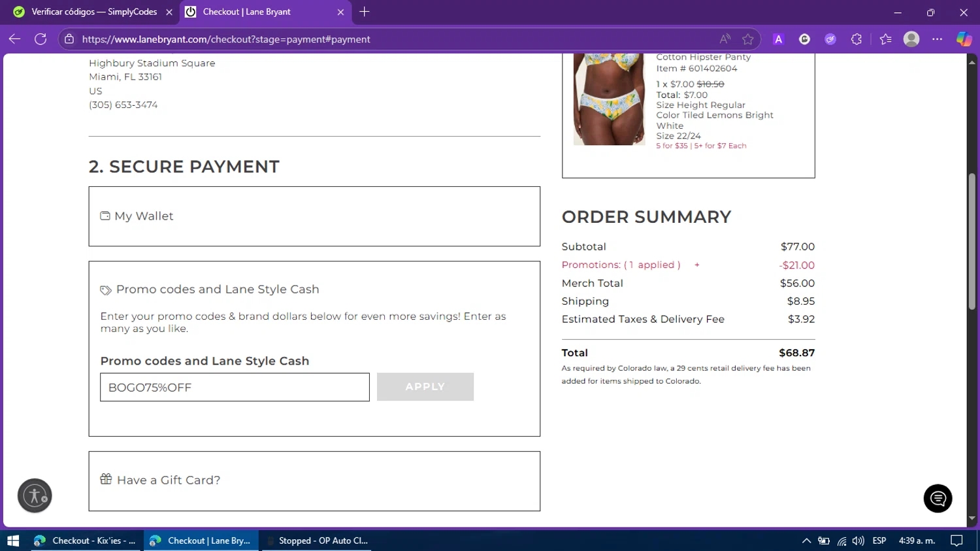Click the Cotton Hipster Panty product thumbnail
Image resolution: width=980 pixels, height=551 pixels.
pos(609,99)
